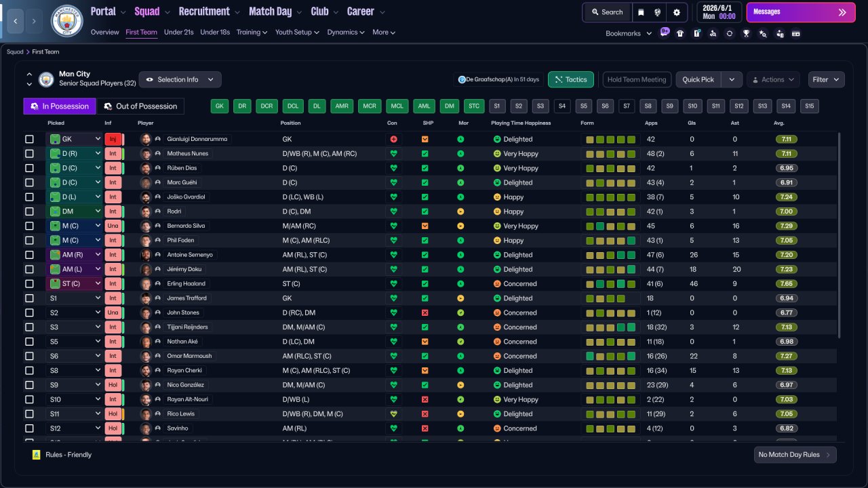Click the Tactics button

[571, 79]
